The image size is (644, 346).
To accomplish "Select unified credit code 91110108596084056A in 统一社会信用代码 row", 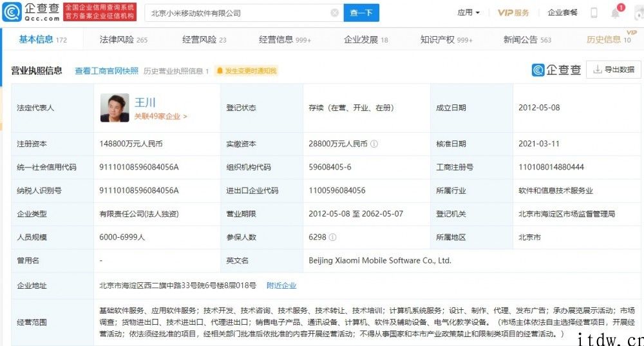I will 139,168.
